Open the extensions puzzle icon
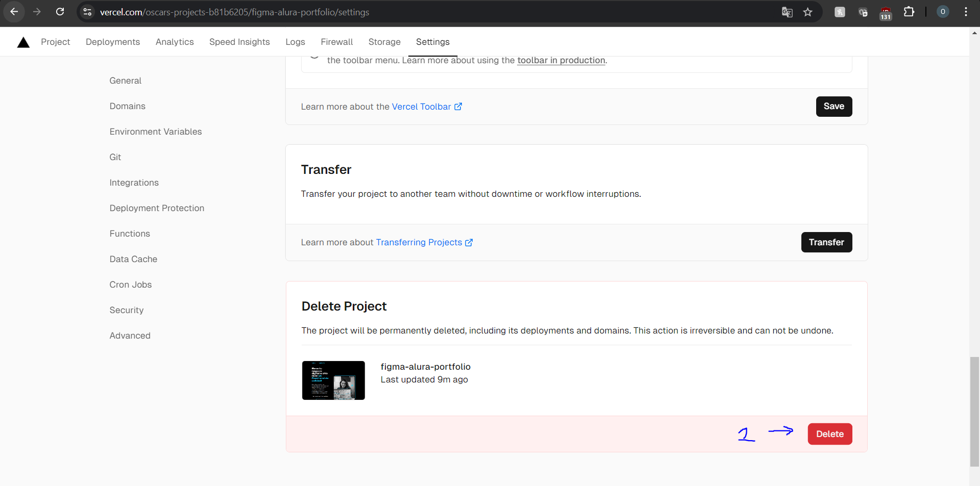980x486 pixels. [909, 12]
